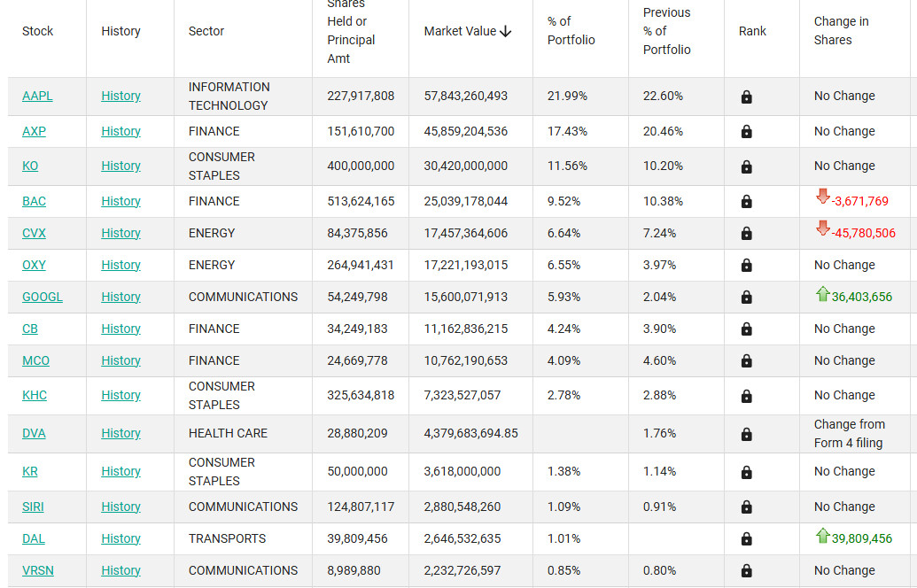Viewport: 917px width, 588px height.
Task: Open the MCO stock link
Action: coord(35,360)
